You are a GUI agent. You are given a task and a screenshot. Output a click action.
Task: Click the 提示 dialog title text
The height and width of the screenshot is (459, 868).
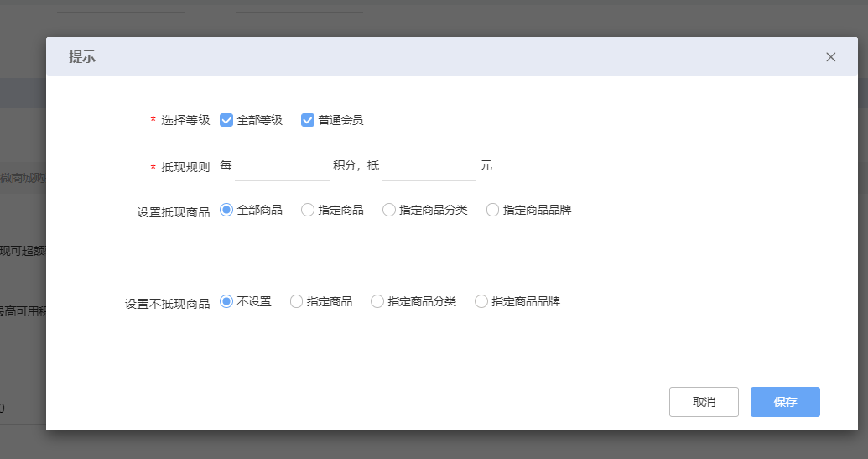click(x=82, y=57)
